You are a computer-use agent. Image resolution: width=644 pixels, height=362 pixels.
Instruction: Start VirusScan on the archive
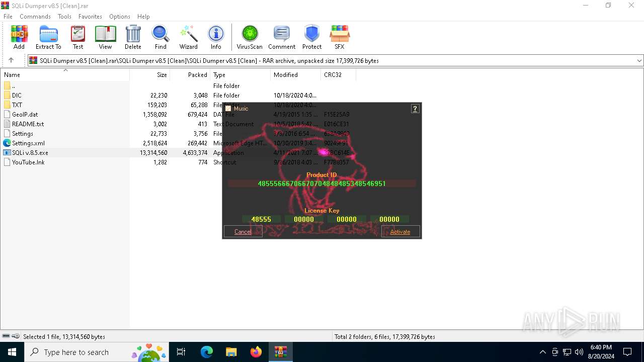(250, 38)
